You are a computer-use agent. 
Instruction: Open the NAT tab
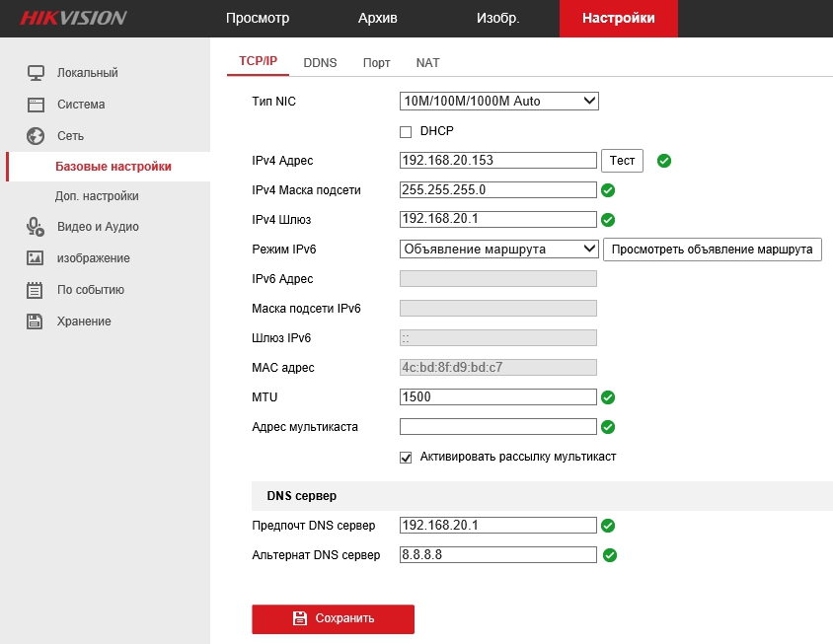coord(427,62)
